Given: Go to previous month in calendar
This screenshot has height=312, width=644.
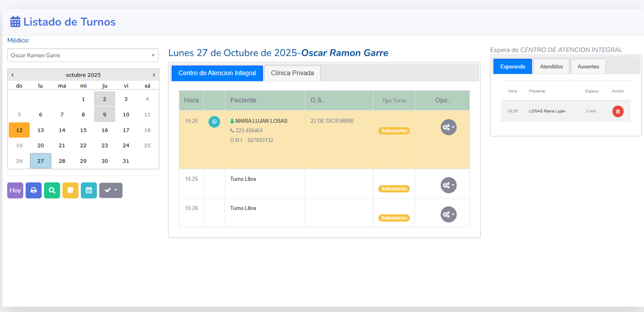Looking at the screenshot, I should tap(13, 75).
